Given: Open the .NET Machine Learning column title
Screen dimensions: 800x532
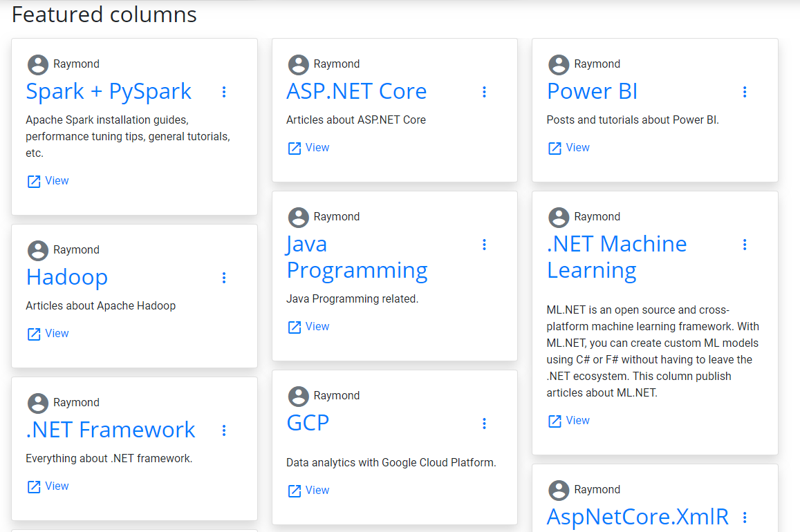Looking at the screenshot, I should (616, 257).
